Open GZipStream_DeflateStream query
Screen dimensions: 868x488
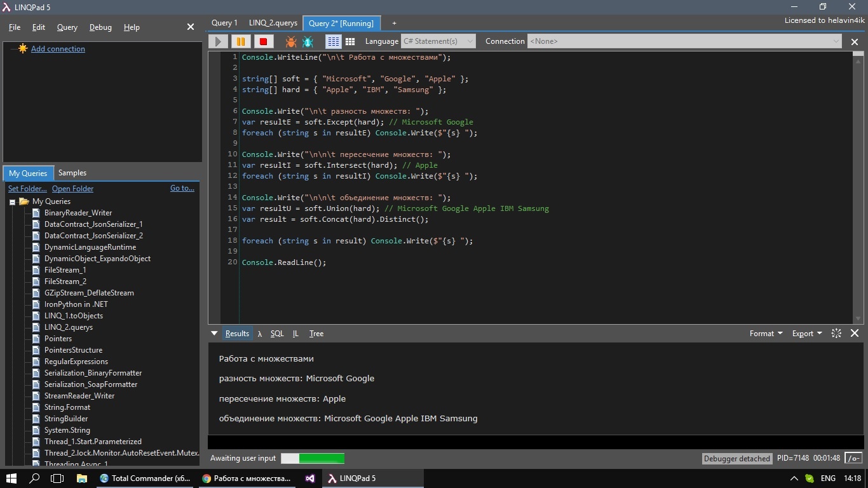pos(89,293)
